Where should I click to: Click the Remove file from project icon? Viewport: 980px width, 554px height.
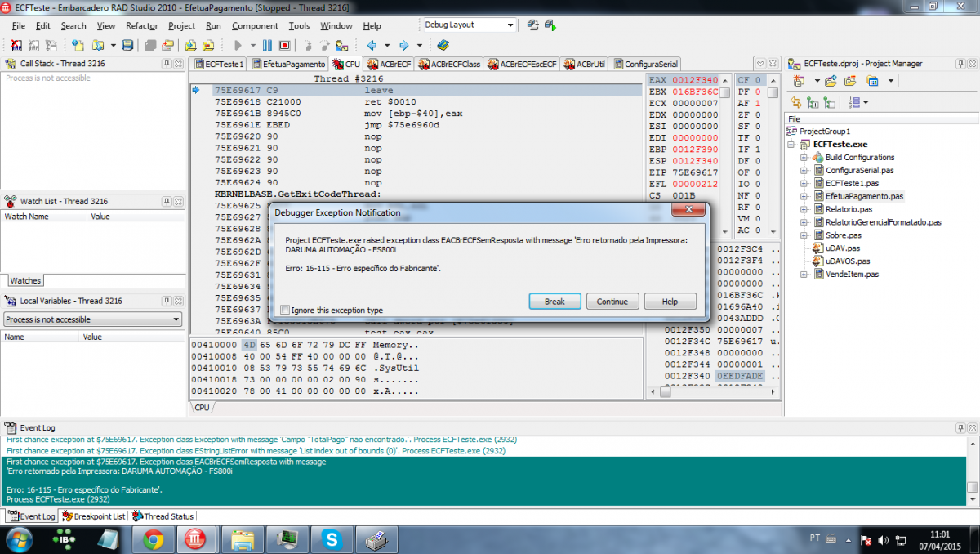208,45
